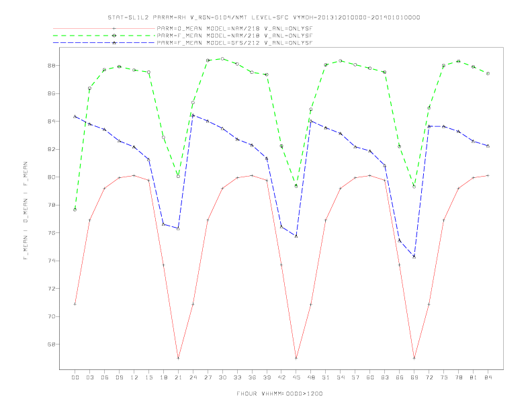Click red observed-mean minimum point at hour 21
532x411 pixels.
[x=178, y=358]
